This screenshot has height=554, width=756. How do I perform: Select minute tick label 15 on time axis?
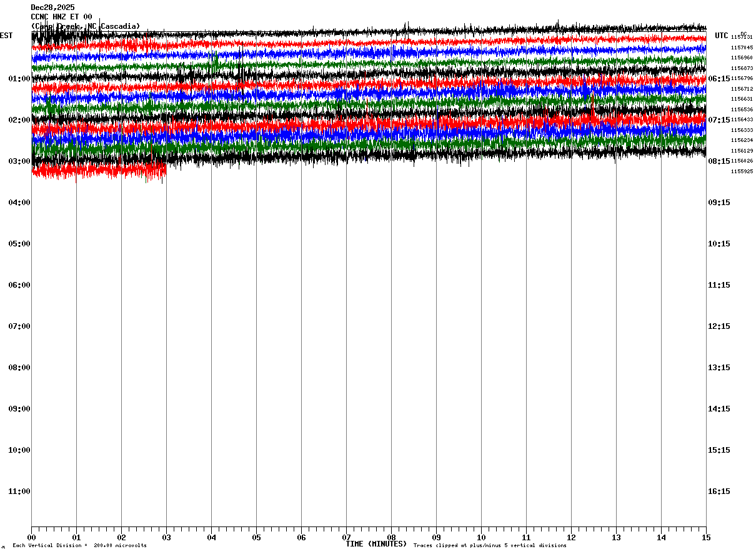pos(705,538)
